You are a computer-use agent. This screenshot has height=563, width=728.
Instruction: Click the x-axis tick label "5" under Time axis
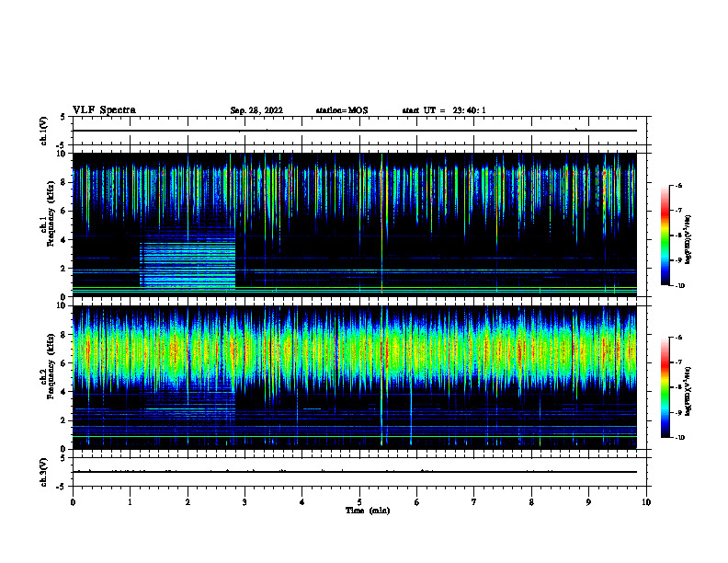[x=359, y=502]
